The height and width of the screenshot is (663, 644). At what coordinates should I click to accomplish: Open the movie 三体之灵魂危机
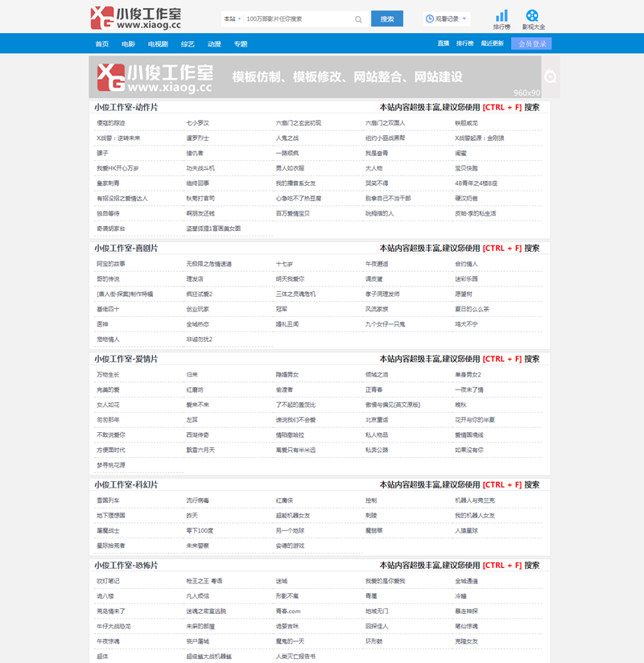(x=295, y=294)
